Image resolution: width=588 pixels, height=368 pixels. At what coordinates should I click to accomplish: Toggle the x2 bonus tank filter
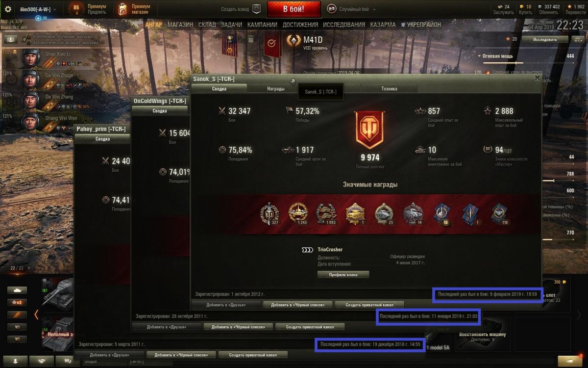(x=18, y=302)
